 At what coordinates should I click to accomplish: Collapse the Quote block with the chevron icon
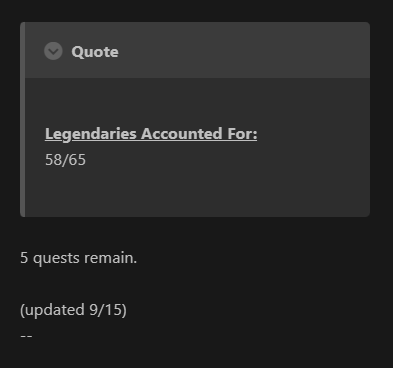coord(53,51)
